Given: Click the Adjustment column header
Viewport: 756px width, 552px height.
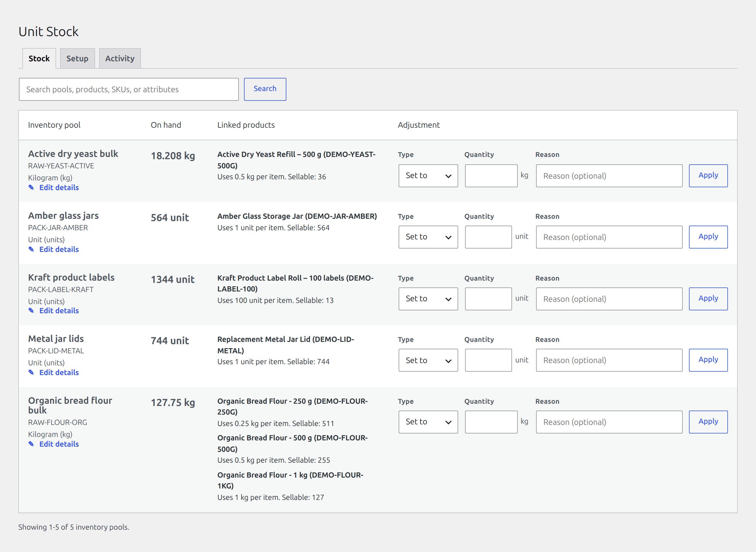Looking at the screenshot, I should click(x=419, y=125).
